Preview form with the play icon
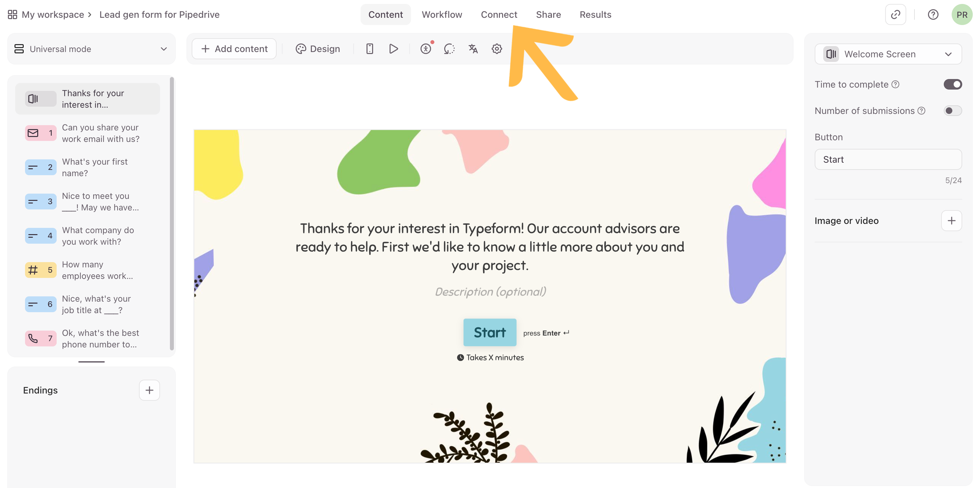This screenshot has height=488, width=980. (394, 49)
